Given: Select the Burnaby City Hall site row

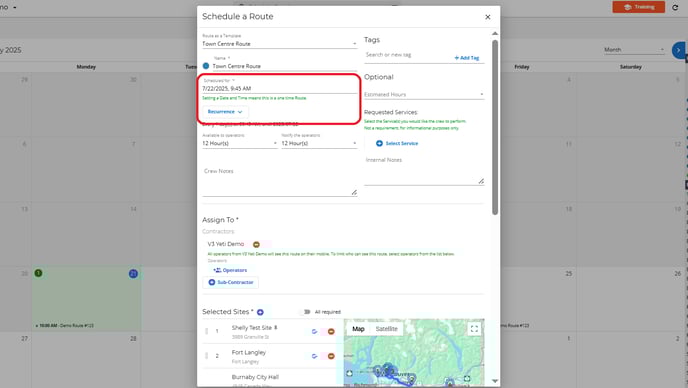Looking at the screenshot, I should point(272,381).
